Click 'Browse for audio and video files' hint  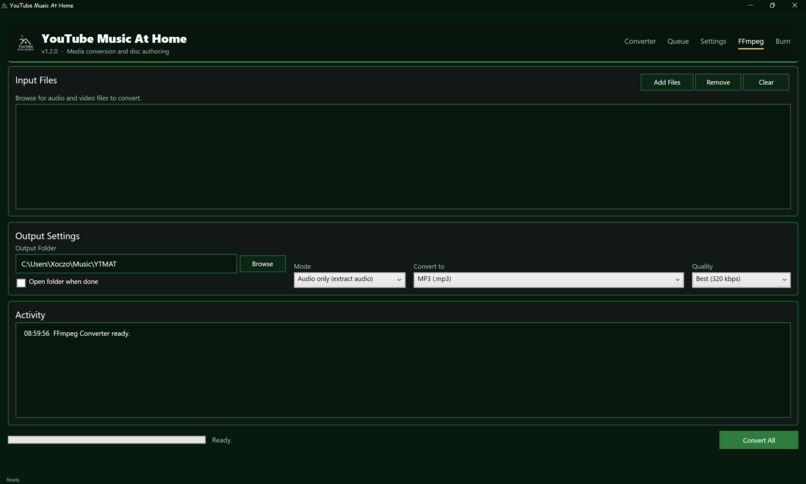tap(78, 98)
